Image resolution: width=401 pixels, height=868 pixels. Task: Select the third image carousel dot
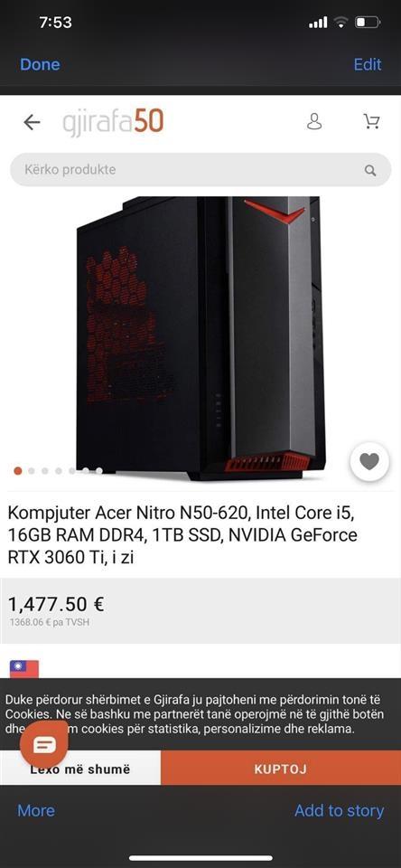coord(45,471)
